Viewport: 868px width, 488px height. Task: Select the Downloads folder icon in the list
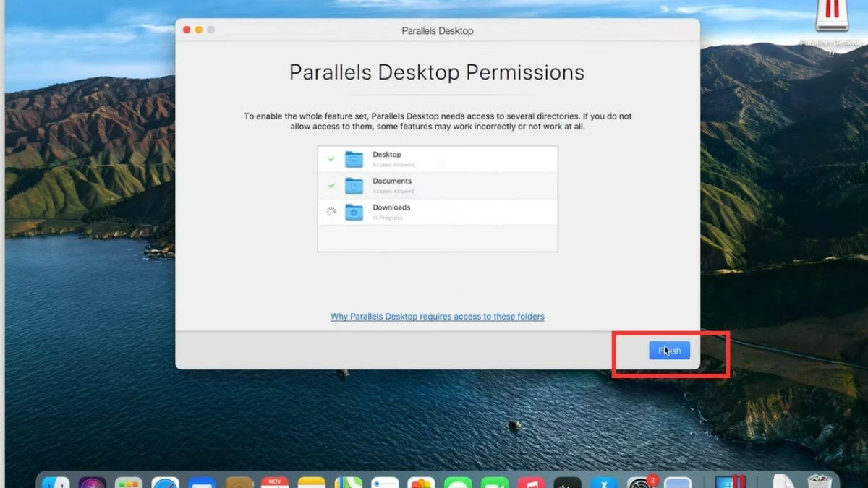[354, 212]
